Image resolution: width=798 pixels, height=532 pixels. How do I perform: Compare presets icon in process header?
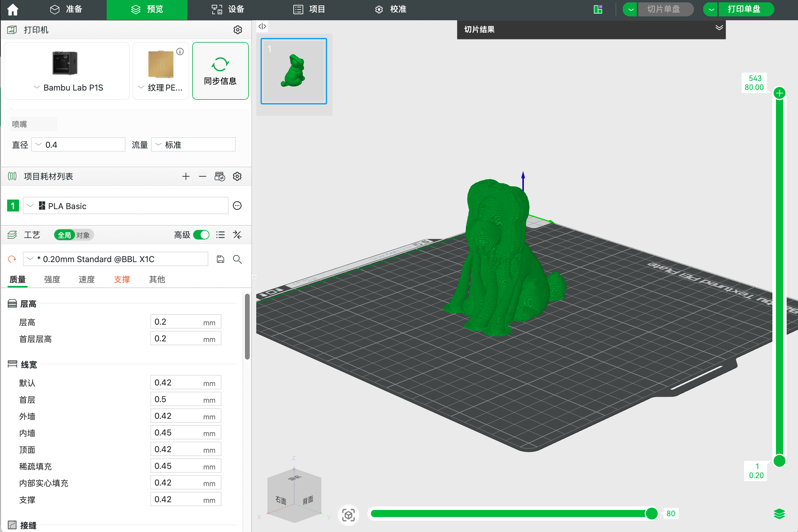point(237,235)
